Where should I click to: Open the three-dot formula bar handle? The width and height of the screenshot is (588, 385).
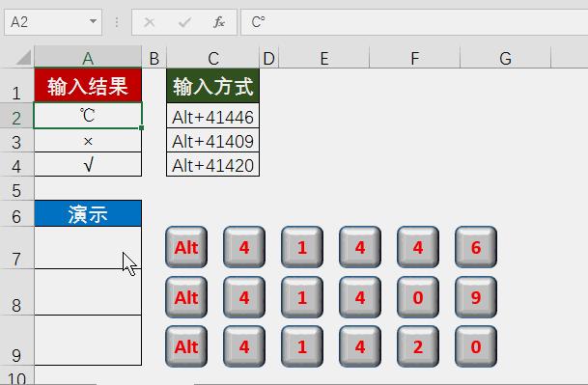pos(117,22)
